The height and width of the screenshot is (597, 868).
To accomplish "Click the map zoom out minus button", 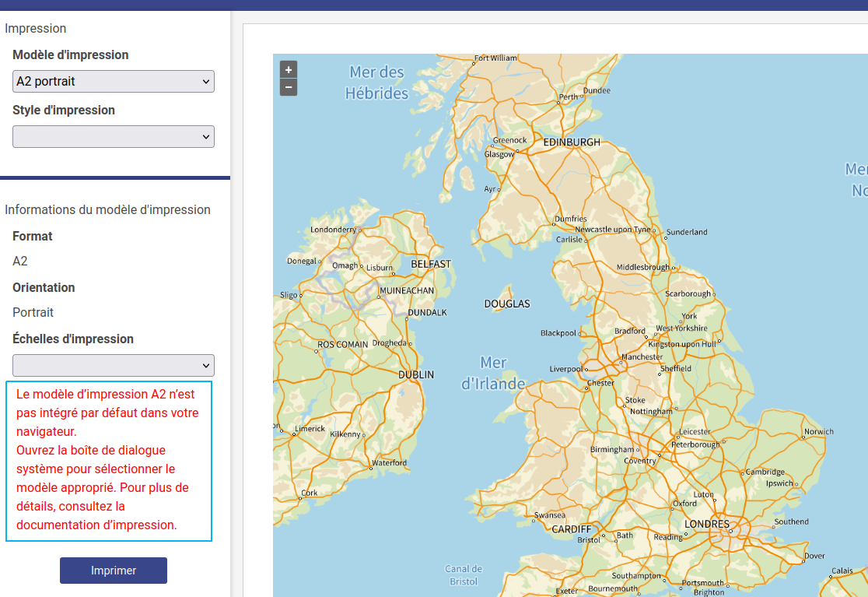I will pos(289,87).
